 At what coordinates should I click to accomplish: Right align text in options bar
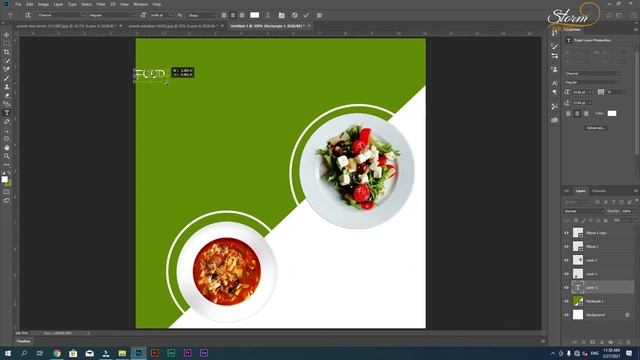242,16
